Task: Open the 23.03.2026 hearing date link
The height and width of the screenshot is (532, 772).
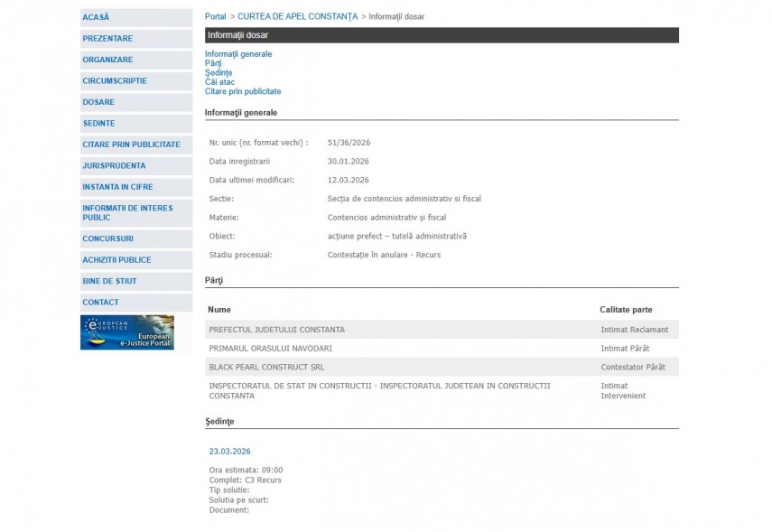Action: [229, 452]
